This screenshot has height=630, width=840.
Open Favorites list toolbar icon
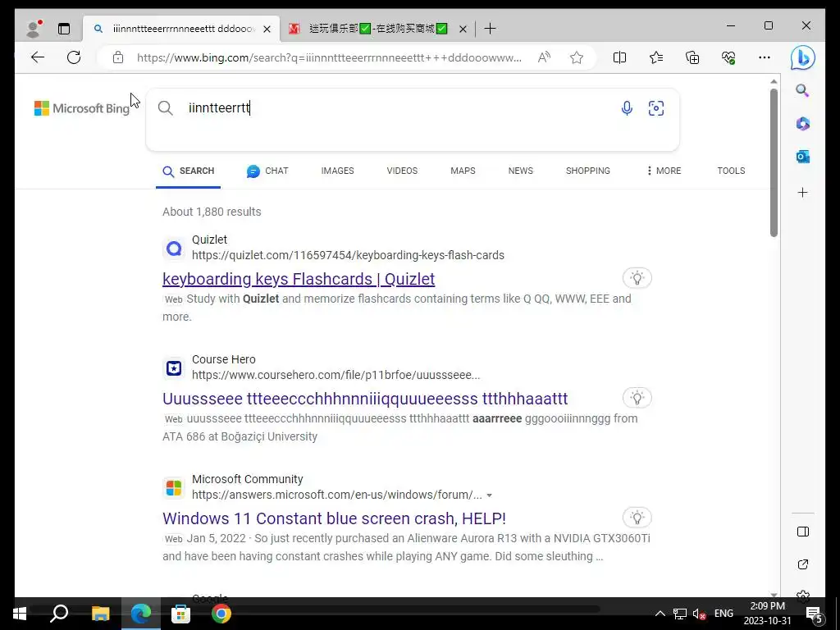click(655, 57)
